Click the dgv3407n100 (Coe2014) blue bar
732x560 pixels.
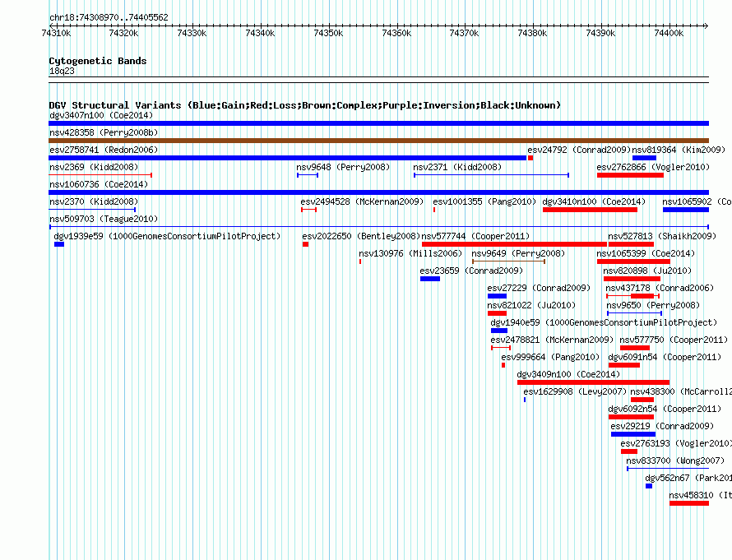[x=378, y=123]
